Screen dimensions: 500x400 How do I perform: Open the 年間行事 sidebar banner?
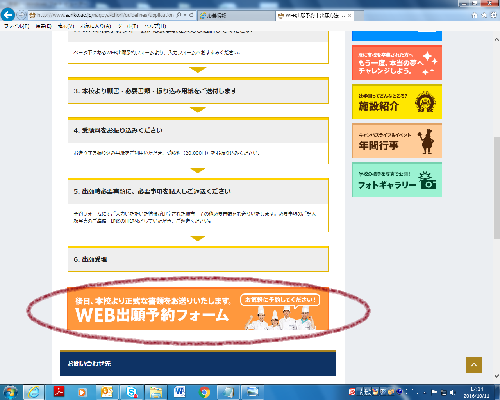tap(397, 141)
